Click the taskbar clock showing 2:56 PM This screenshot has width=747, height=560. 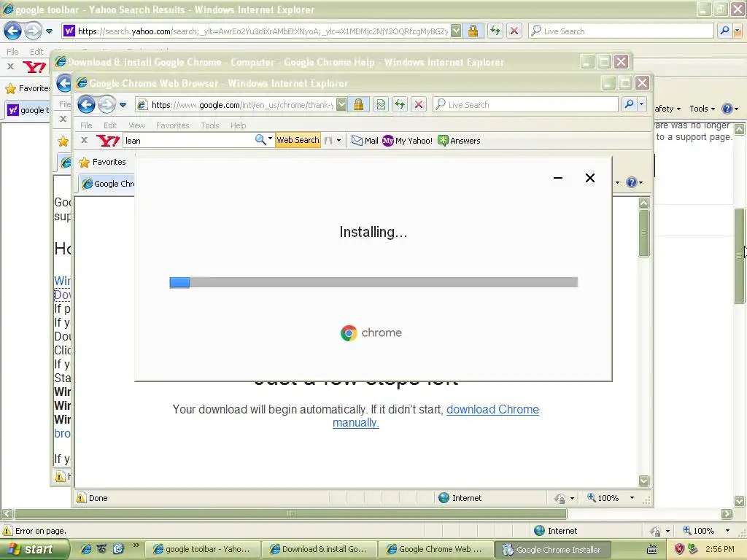(x=719, y=549)
